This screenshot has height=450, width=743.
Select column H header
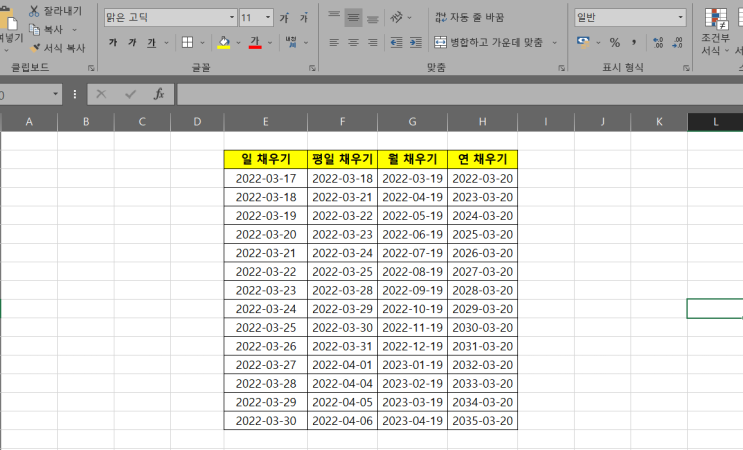coord(482,122)
